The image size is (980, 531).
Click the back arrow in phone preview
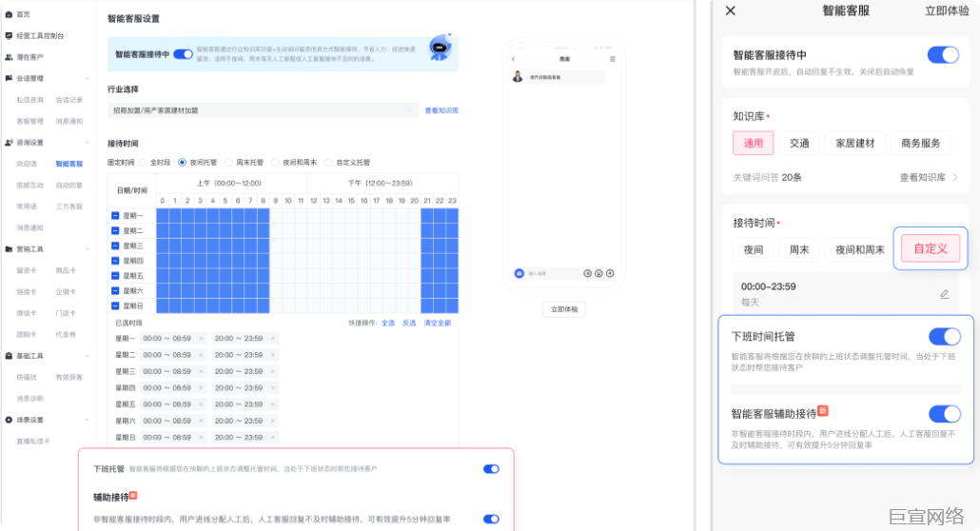[513, 59]
